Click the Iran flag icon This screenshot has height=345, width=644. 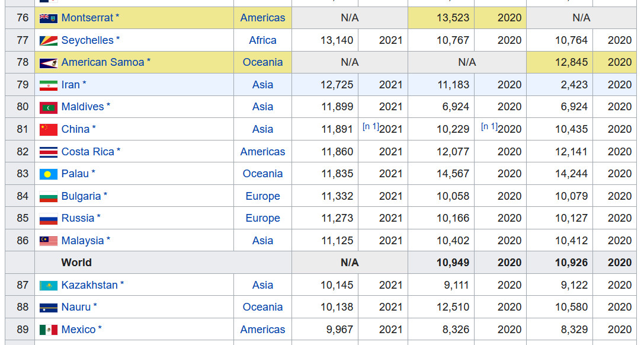pos(48,85)
